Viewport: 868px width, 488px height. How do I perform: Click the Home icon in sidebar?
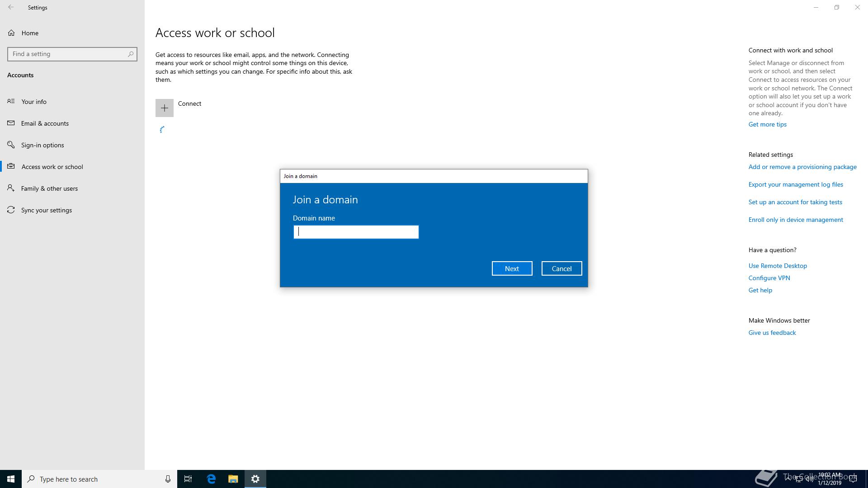(x=11, y=33)
